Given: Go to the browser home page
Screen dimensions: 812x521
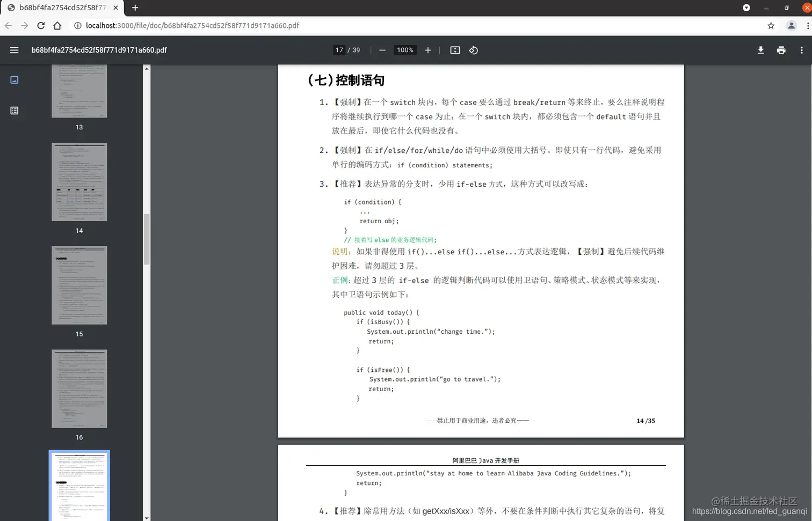Looking at the screenshot, I should point(57,25).
